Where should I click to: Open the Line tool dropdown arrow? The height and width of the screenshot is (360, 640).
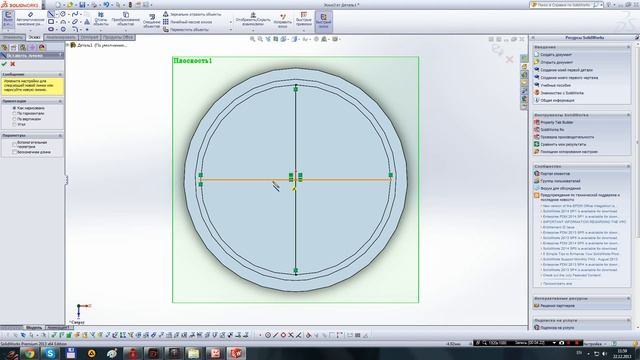(x=57, y=15)
